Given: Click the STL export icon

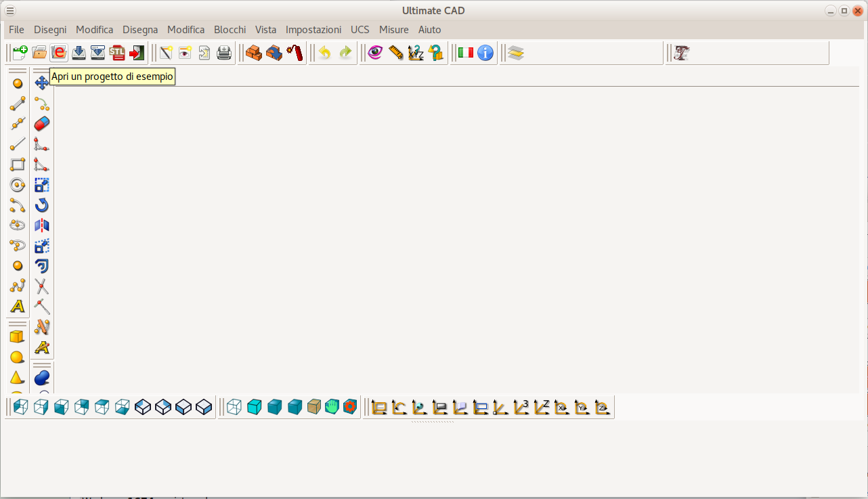Looking at the screenshot, I should pyautogui.click(x=117, y=53).
